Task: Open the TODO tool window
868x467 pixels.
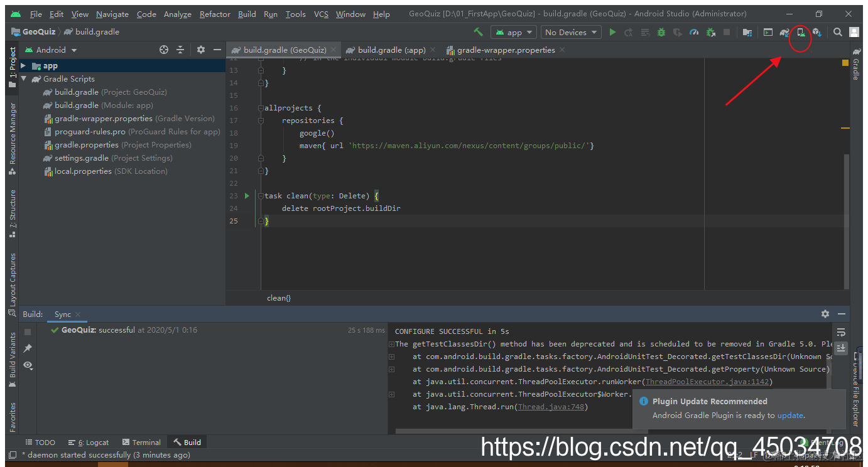Action: coord(40,443)
